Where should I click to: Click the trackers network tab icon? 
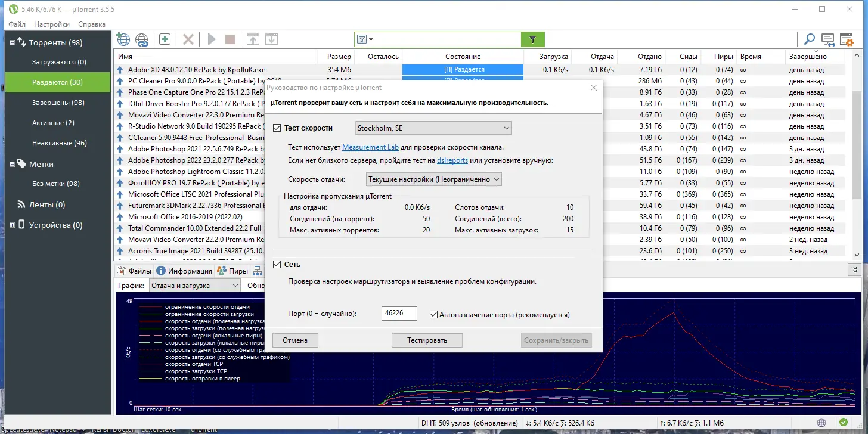point(258,271)
